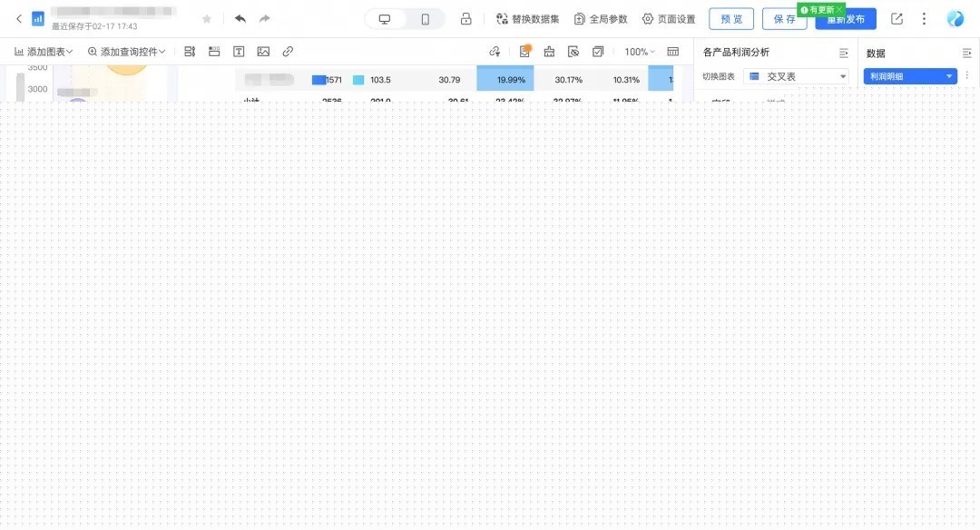Viewport: 980px width, 530px height.
Task: Click the hidden-components eye icon
Action: (x=573, y=52)
